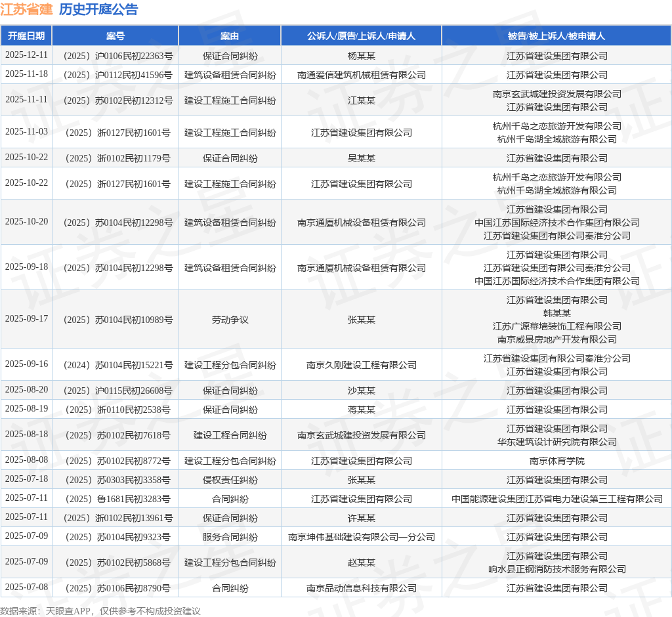This screenshot has height=617, width=672.
Task: Select case number (2025)苏0102民初5868号
Action: tap(118, 563)
